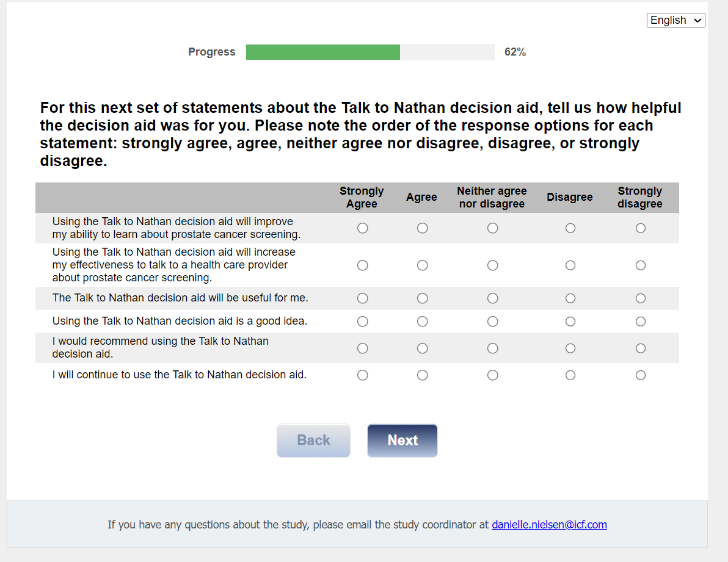Viewport: 728px width, 562px height.
Task: Click the Next button
Action: pyautogui.click(x=402, y=441)
